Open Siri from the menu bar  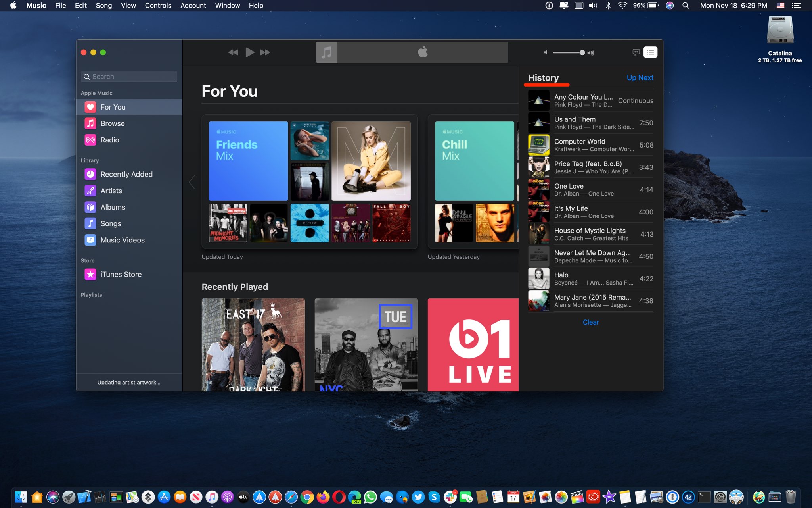pyautogui.click(x=670, y=6)
